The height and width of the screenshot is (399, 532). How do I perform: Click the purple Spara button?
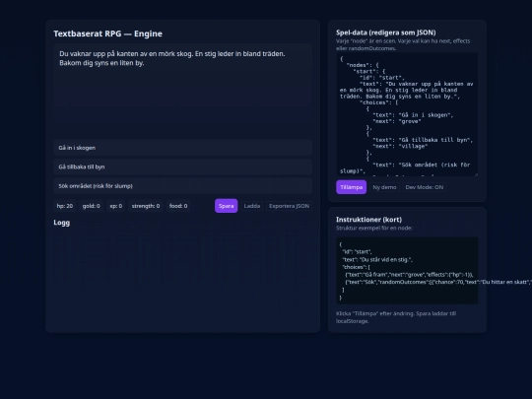(226, 206)
